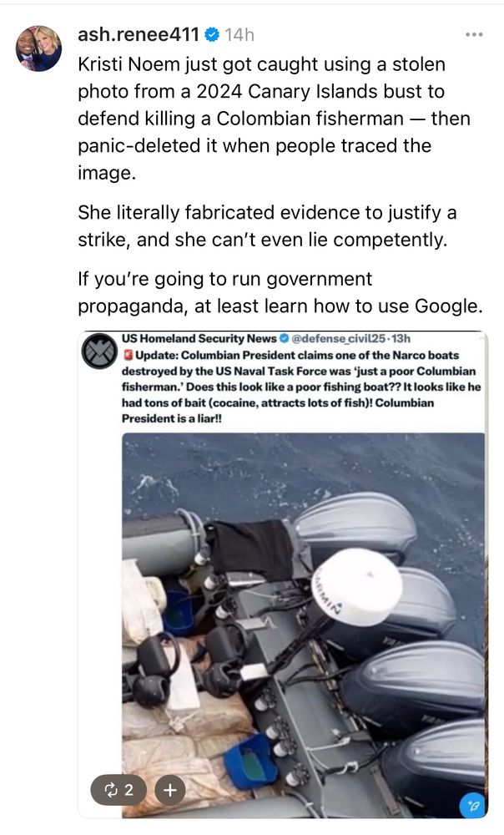Click the red siren emoji before 'Update'
Image resolution: width=504 pixels, height=835 pixels.
point(128,355)
